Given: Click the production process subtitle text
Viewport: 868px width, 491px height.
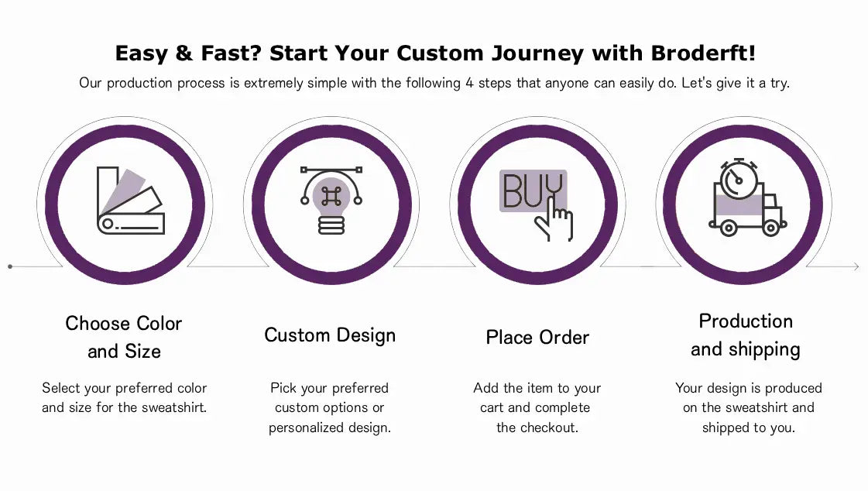Looking at the screenshot, I should 434,83.
